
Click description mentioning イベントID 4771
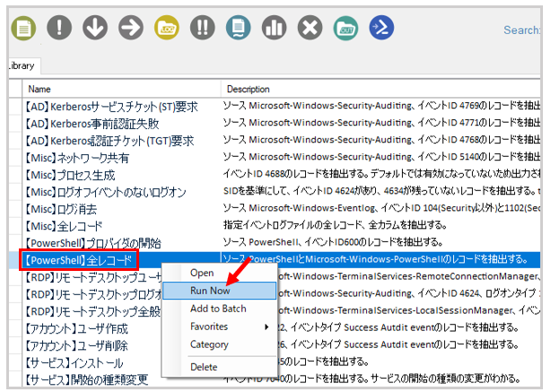click(x=381, y=123)
